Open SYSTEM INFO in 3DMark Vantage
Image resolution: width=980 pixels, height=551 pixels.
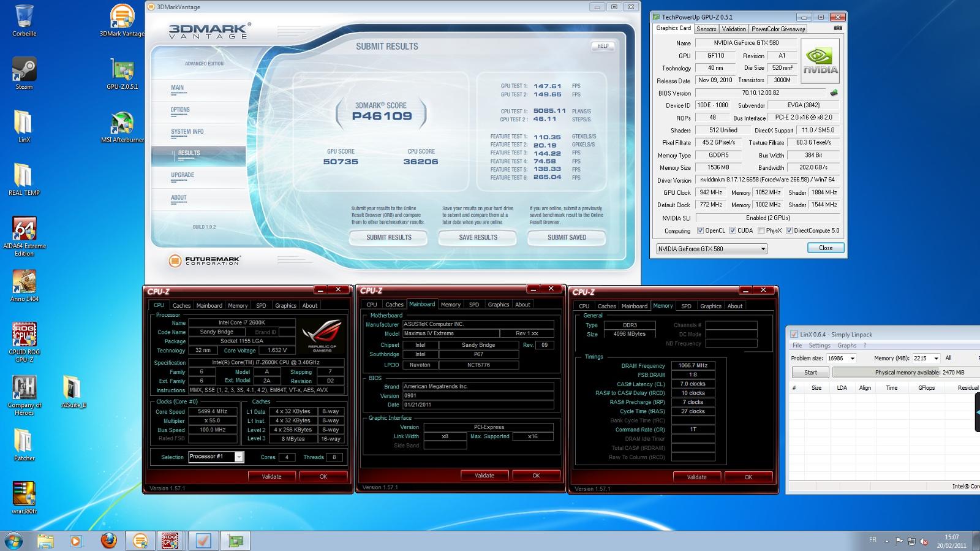[187, 132]
